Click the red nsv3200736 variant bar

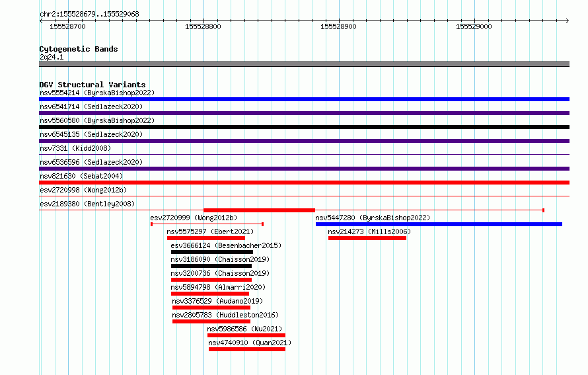[211, 280]
